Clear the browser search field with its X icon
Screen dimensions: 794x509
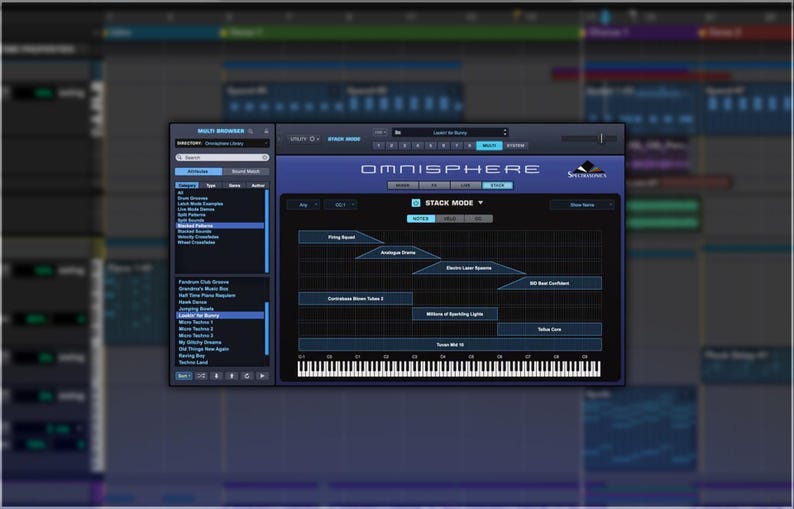[x=265, y=158]
